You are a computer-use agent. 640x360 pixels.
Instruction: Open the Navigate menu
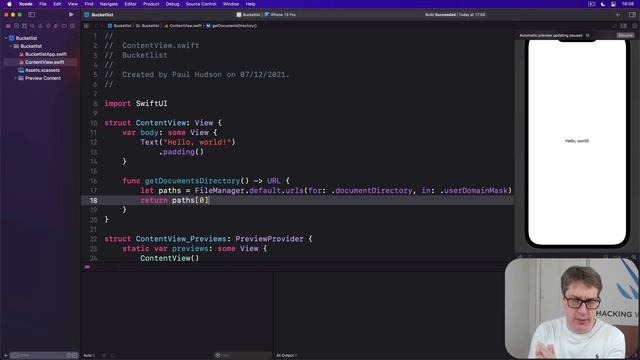pyautogui.click(x=109, y=4)
